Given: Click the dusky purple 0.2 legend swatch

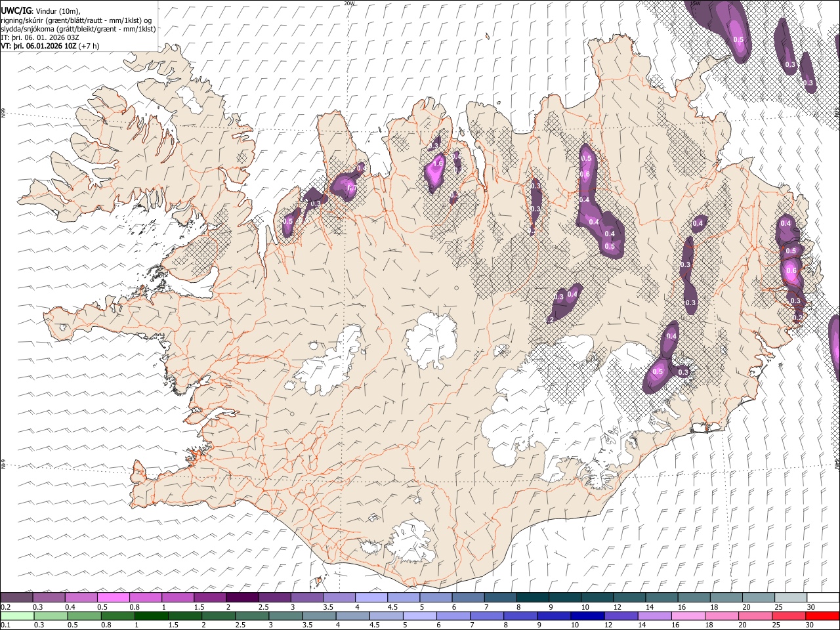Looking at the screenshot, I should click(16, 598).
